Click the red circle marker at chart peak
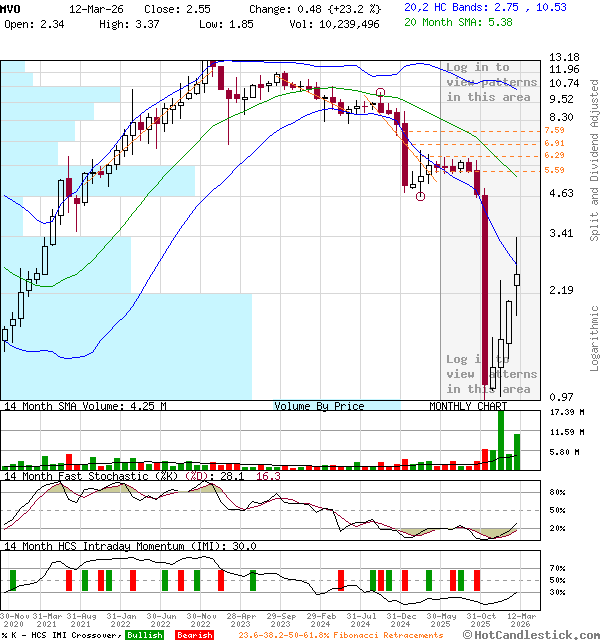Screen dimensions: 600x640 click(x=381, y=92)
